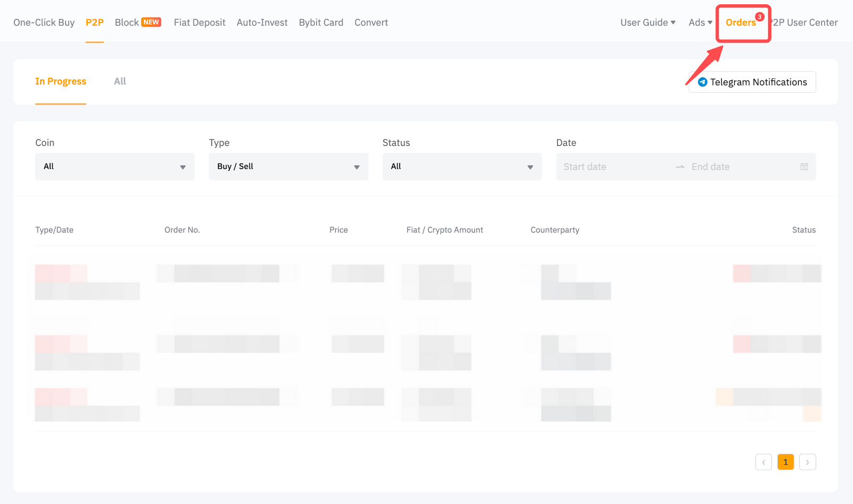This screenshot has height=504, width=853.
Task: Open P2P User Center link
Action: coord(805,22)
